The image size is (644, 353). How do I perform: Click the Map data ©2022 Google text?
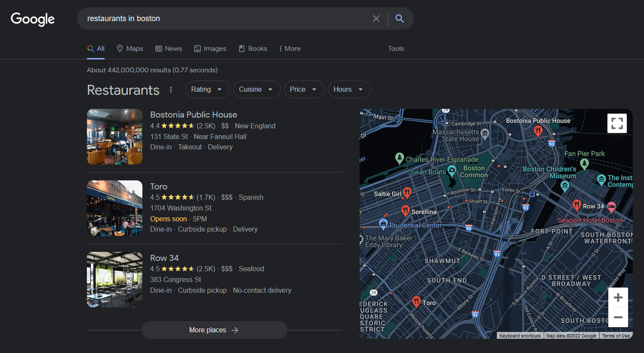pyautogui.click(x=571, y=336)
